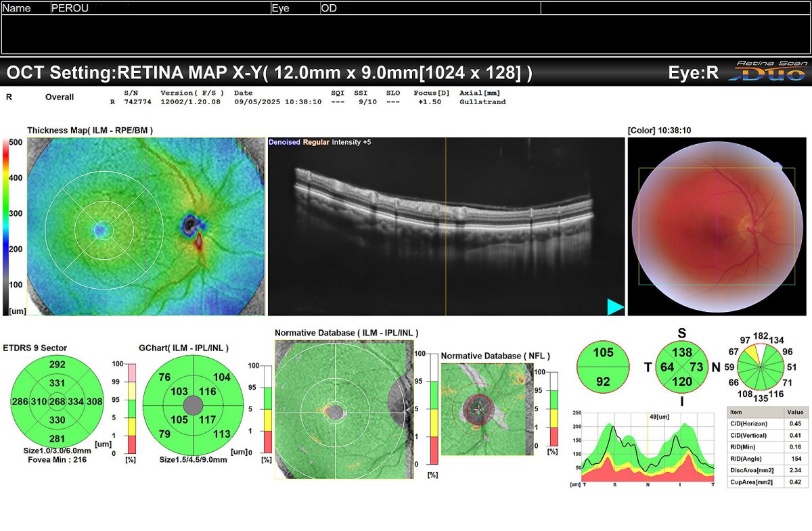This screenshot has width=812, height=531.
Task: Click the Thickness Map( ILM - RPE/BM ) title
Action: 90,130
